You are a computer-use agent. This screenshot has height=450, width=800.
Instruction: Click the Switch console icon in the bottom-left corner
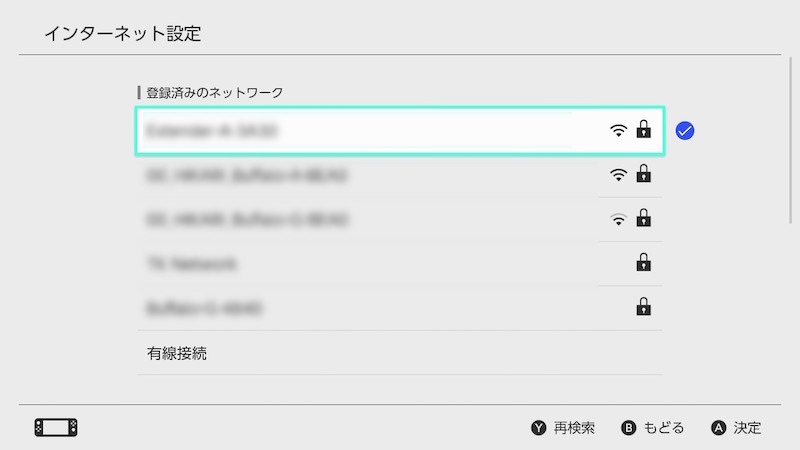pyautogui.click(x=56, y=428)
